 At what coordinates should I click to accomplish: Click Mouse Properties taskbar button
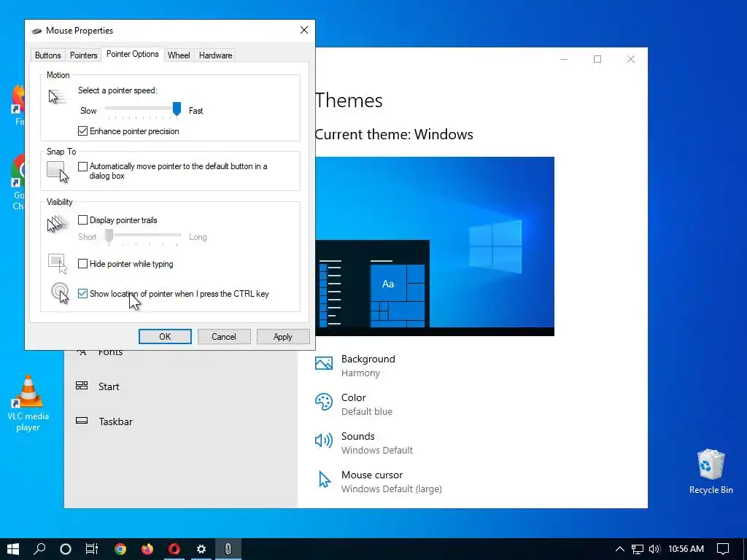(228, 549)
